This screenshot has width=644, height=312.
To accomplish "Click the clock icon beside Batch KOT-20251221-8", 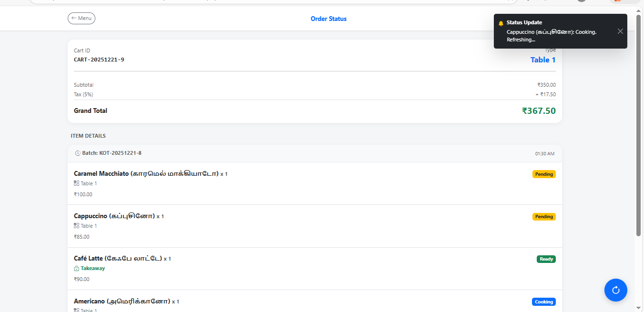I will [x=78, y=153].
